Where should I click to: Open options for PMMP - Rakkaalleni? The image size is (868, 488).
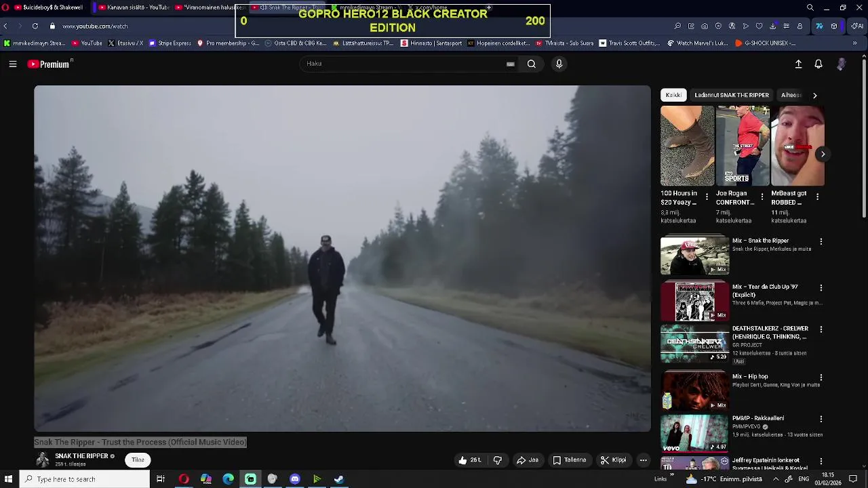pyautogui.click(x=821, y=419)
